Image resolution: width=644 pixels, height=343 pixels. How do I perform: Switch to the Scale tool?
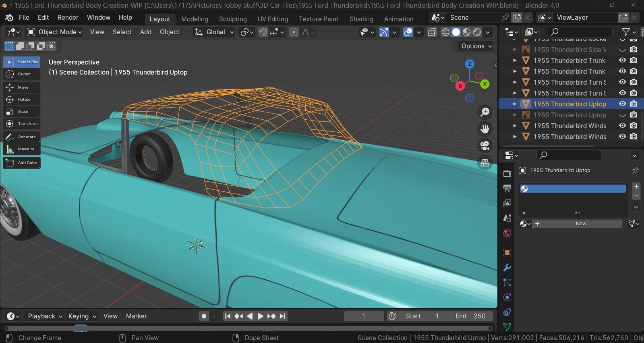(22, 112)
